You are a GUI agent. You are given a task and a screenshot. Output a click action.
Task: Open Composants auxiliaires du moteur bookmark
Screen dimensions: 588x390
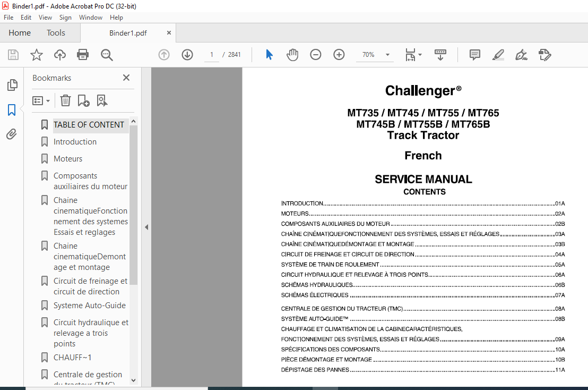(90, 181)
